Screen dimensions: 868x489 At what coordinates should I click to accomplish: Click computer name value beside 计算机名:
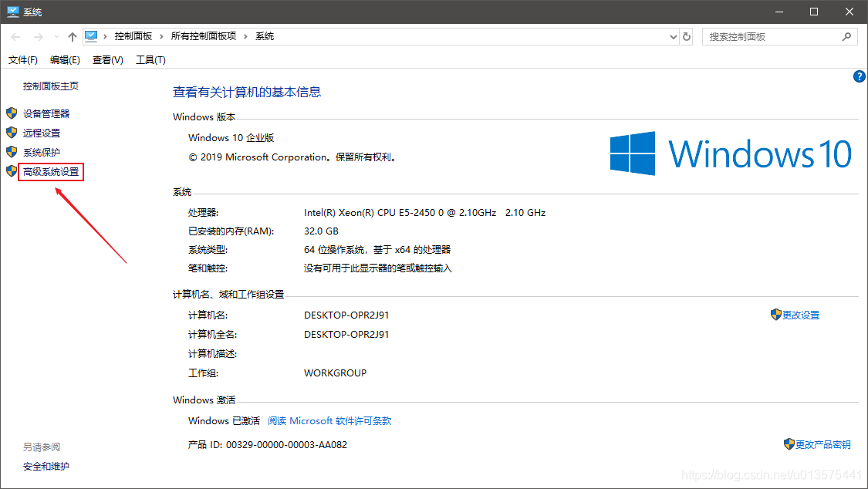[x=346, y=315]
